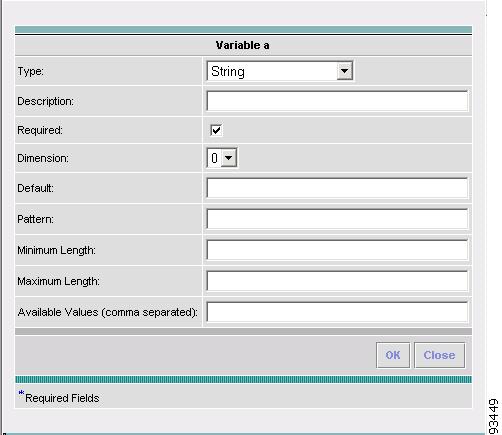The image size is (502, 435).
Task: Confirm with the OK button
Action: point(393,355)
